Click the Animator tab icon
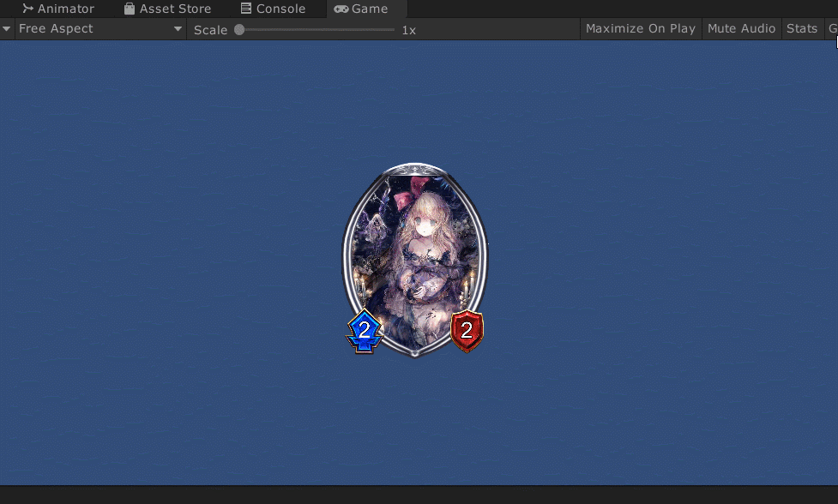This screenshot has height=504, width=838. click(x=27, y=9)
